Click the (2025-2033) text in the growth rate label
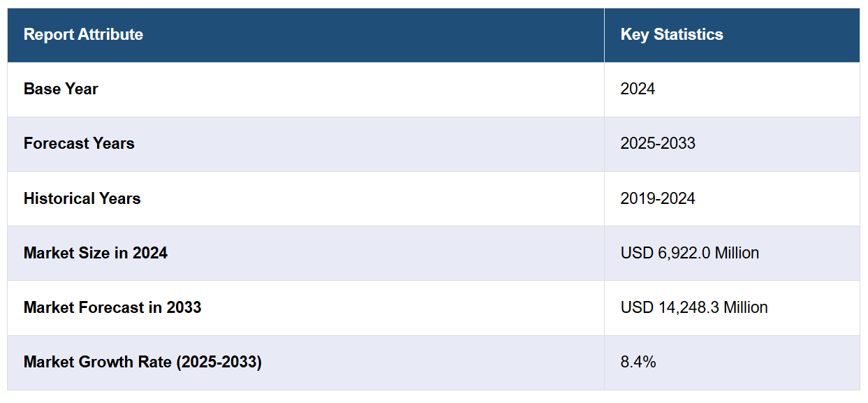 point(220,362)
